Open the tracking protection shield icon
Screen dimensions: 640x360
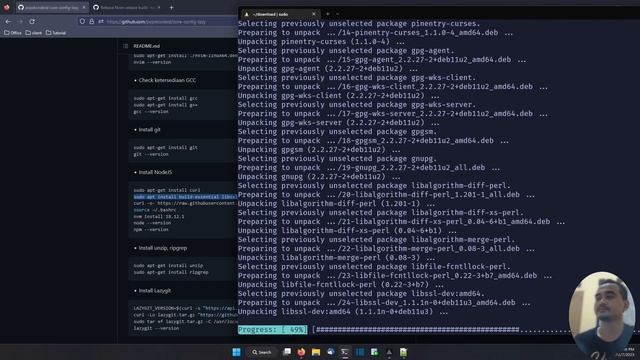(x=82, y=21)
